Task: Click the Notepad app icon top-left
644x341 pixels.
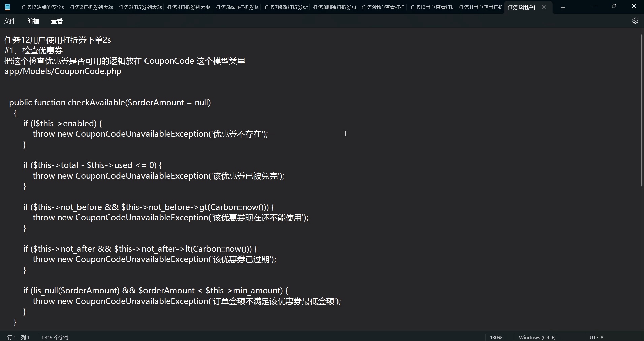Action: pyautogui.click(x=7, y=7)
